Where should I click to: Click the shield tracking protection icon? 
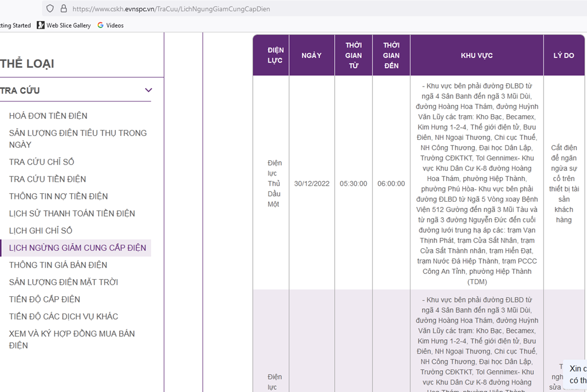click(x=50, y=9)
